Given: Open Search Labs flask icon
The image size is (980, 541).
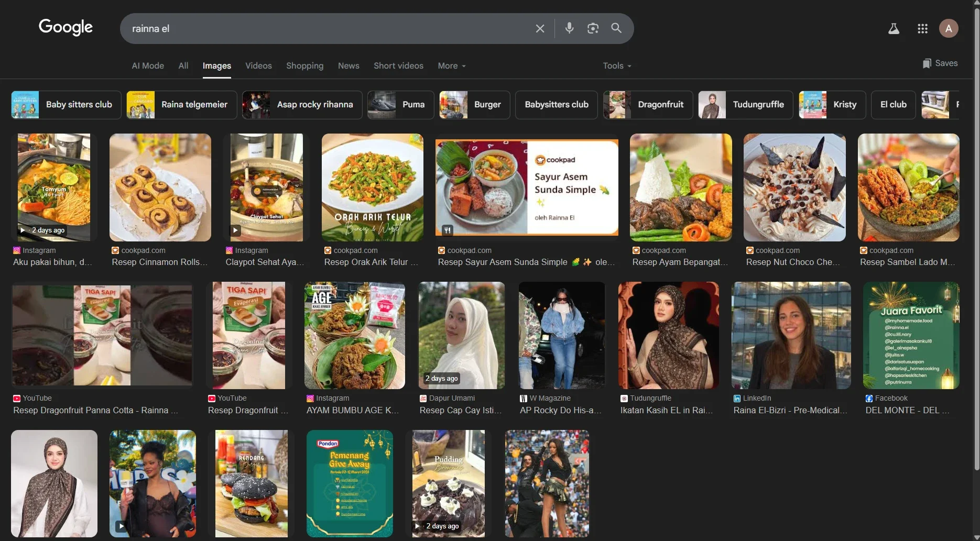Looking at the screenshot, I should click(894, 29).
